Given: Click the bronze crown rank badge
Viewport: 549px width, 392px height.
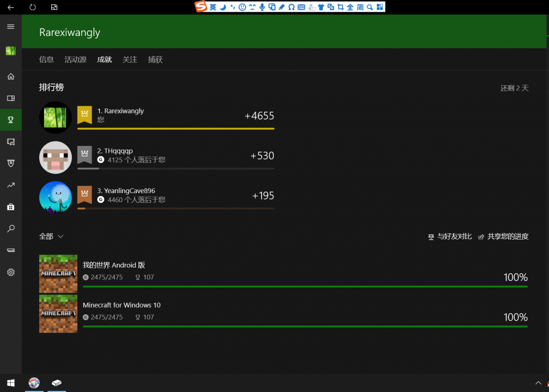Looking at the screenshot, I should tap(84, 195).
